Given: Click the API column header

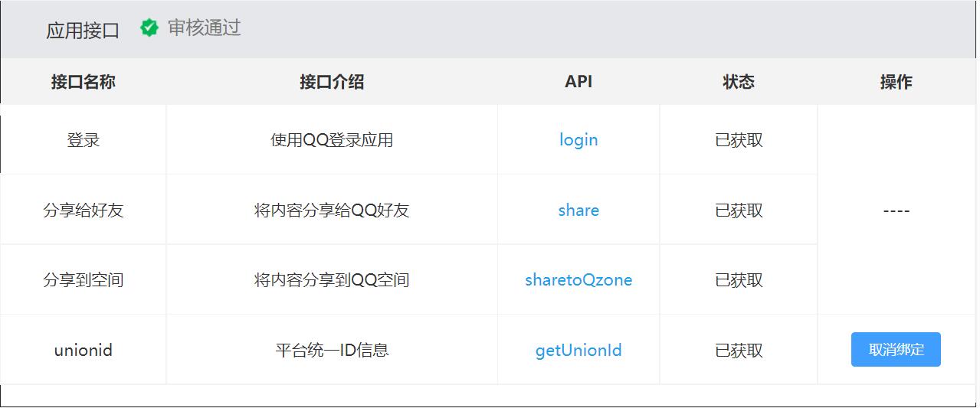Looking at the screenshot, I should click(x=578, y=82).
